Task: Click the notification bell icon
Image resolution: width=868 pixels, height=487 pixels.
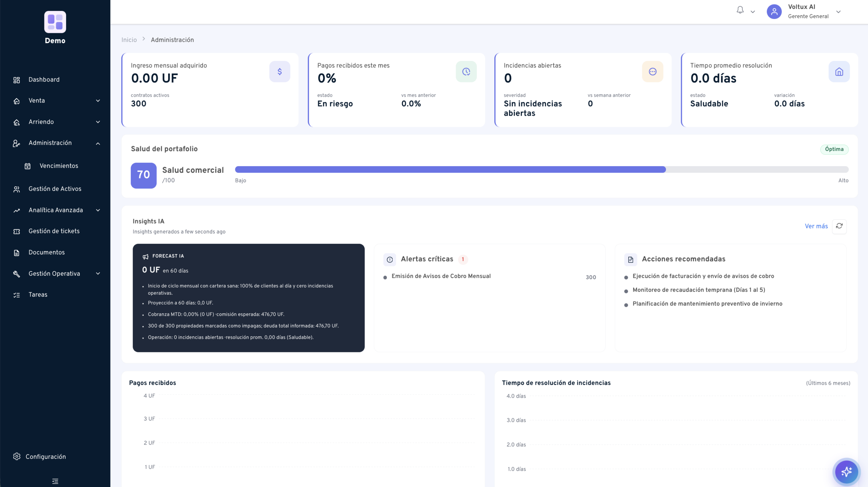Action: tap(740, 11)
